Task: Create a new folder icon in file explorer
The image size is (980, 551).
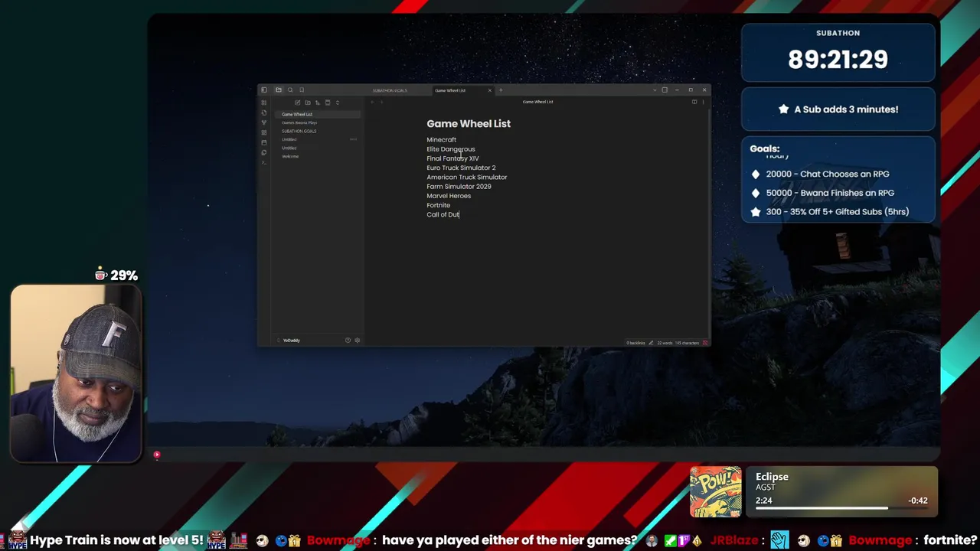Action: click(308, 103)
